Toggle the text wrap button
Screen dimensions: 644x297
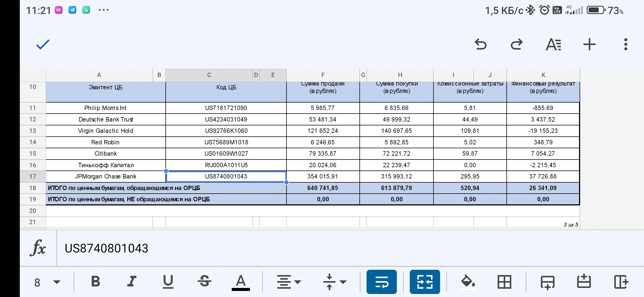coord(381,282)
